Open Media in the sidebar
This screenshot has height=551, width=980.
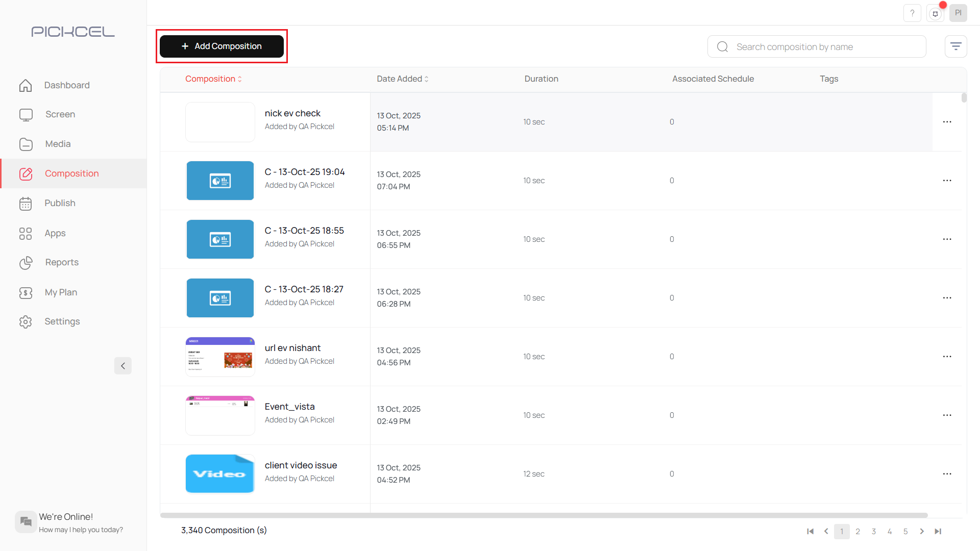tap(58, 144)
